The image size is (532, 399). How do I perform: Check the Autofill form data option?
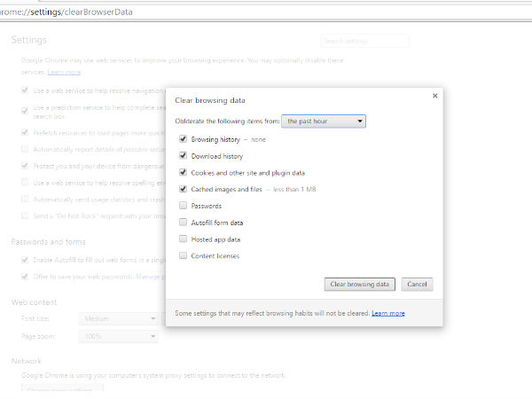183,223
